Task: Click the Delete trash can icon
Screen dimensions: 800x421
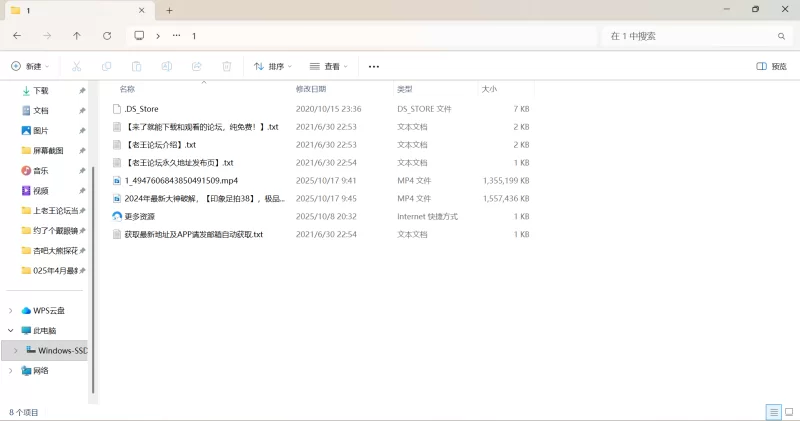Action: (x=227, y=66)
